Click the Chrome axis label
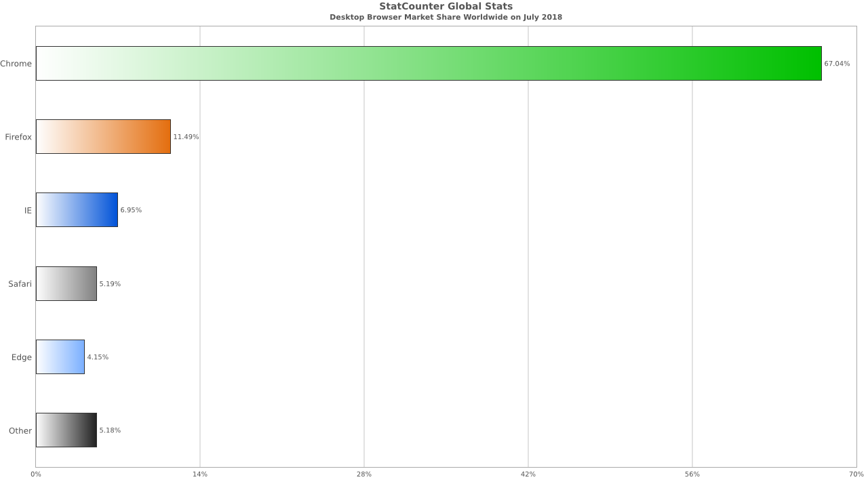868x488 pixels. point(16,64)
